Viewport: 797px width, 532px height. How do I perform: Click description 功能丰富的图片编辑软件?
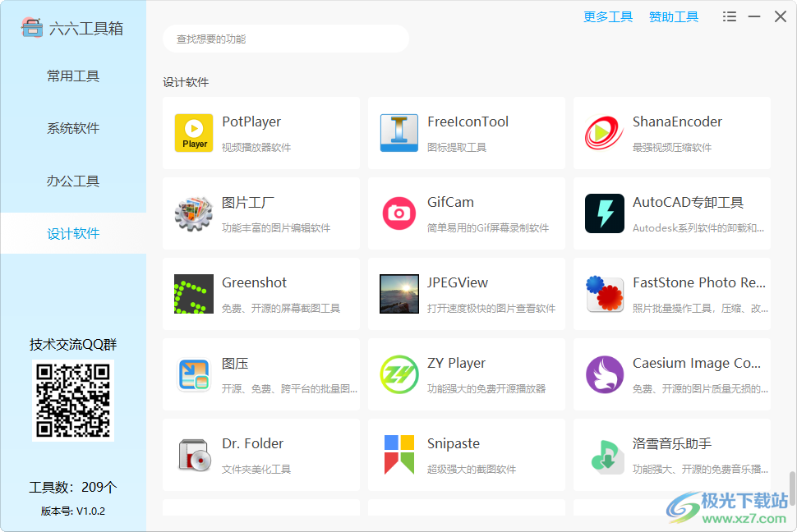276,227
